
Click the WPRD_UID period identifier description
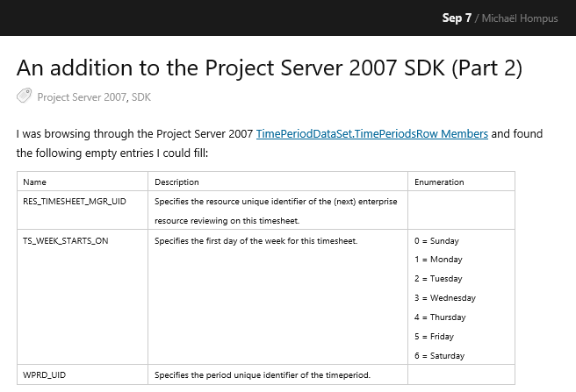tap(263, 375)
